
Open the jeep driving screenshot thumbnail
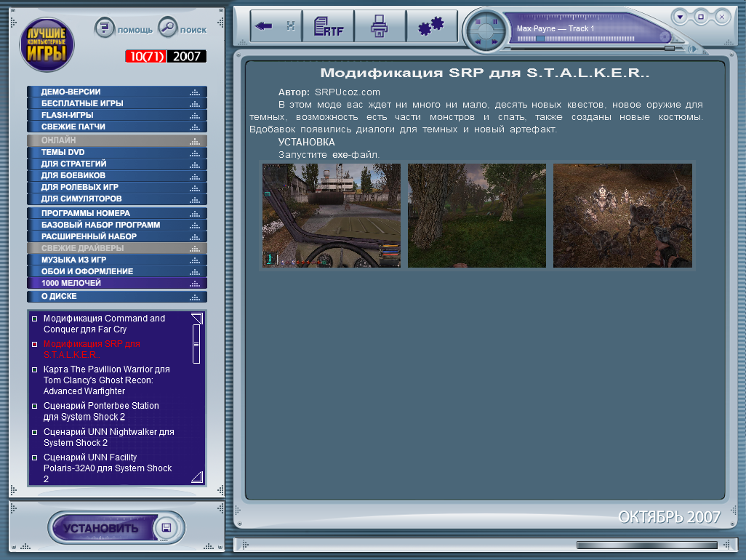click(x=332, y=215)
